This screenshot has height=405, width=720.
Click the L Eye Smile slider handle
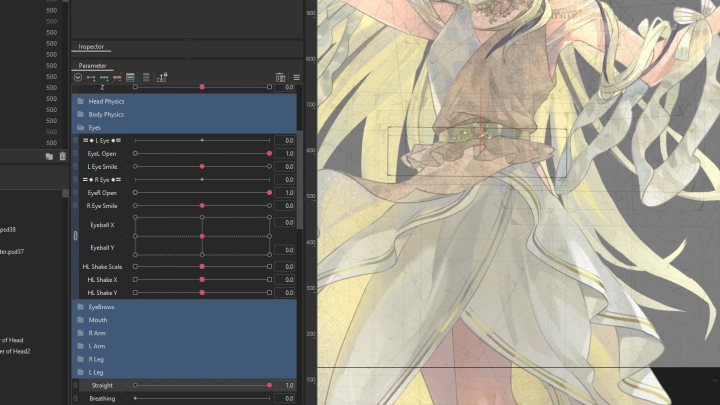[202, 167]
